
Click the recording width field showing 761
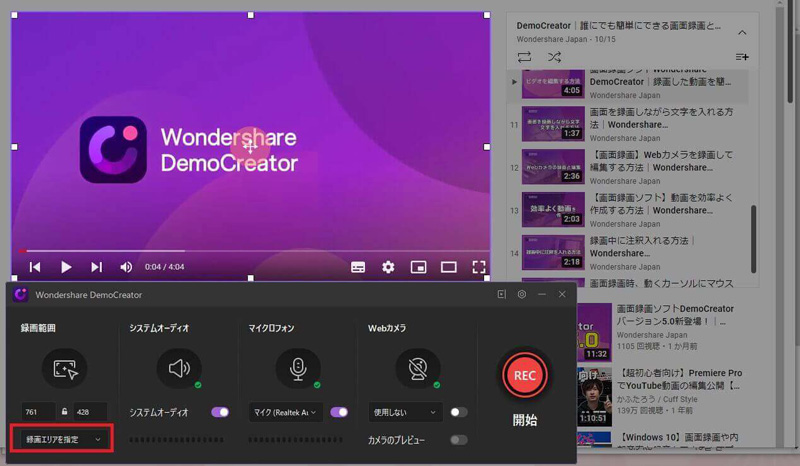(x=38, y=411)
